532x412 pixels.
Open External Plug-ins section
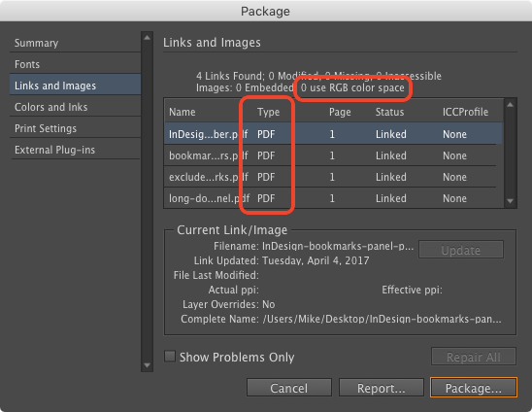(x=75, y=150)
